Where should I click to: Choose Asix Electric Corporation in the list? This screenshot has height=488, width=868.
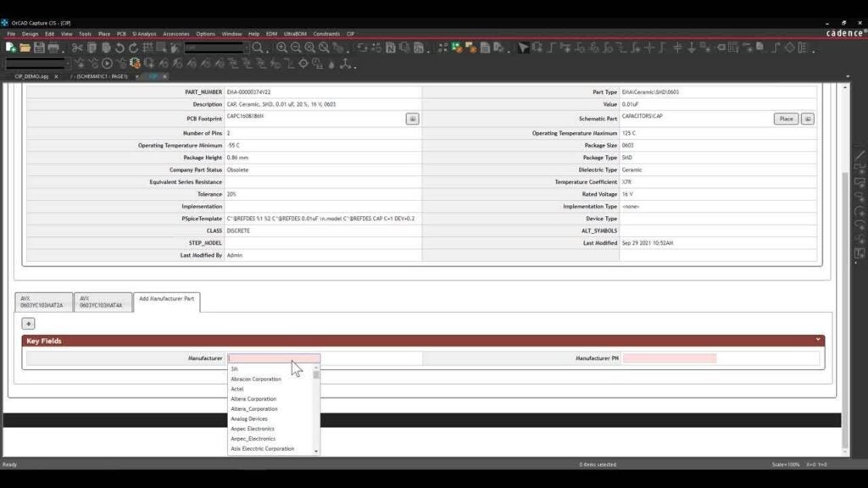coord(263,449)
